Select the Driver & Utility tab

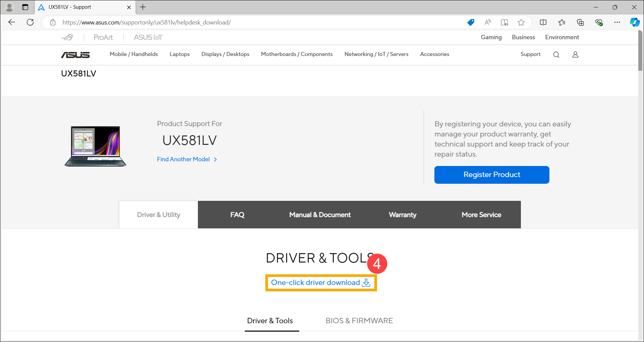click(x=159, y=215)
